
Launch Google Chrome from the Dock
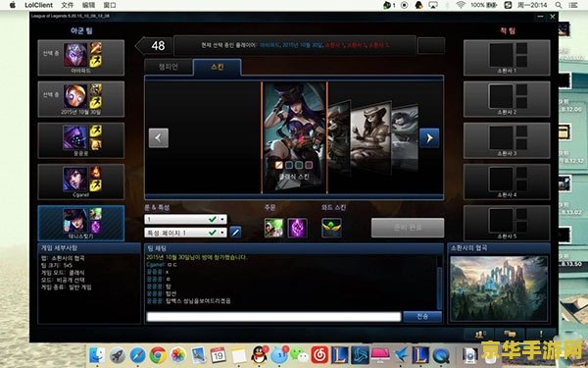click(158, 355)
